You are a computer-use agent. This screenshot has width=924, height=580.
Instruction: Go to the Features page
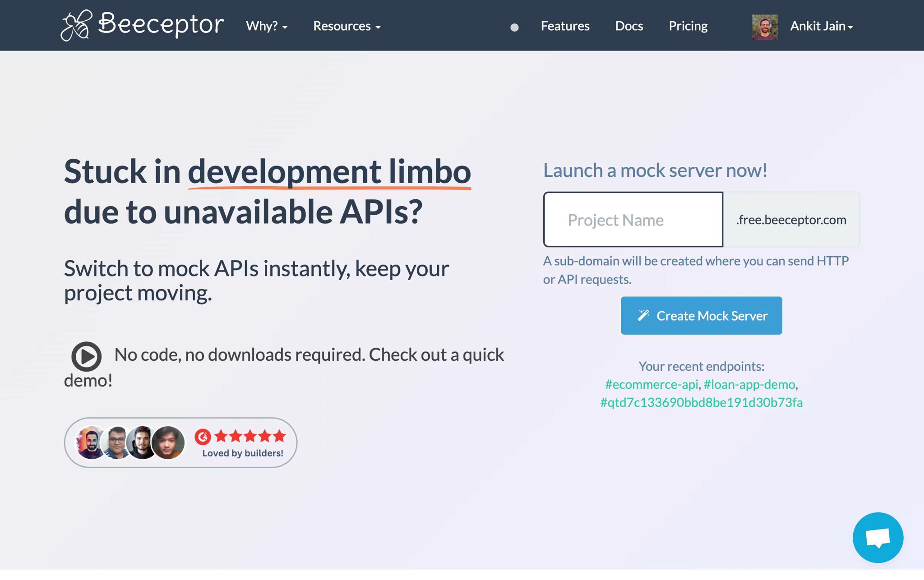[565, 26]
